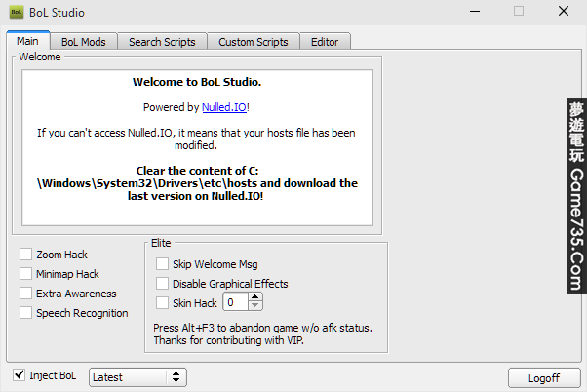Enable Disable Graphical Effects checkbox
The image size is (587, 392).
162,284
